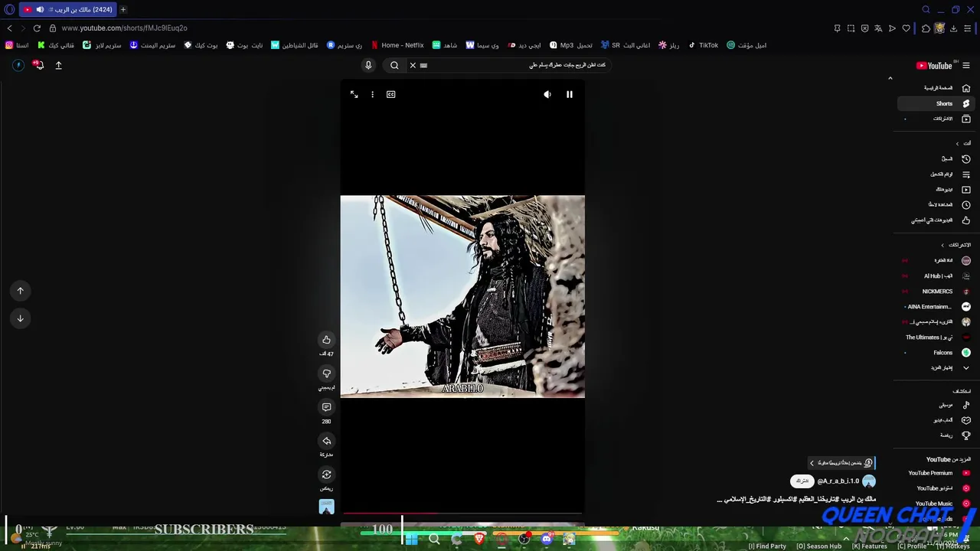
Task: Open browser downloads icon
Action: pyautogui.click(x=953, y=28)
